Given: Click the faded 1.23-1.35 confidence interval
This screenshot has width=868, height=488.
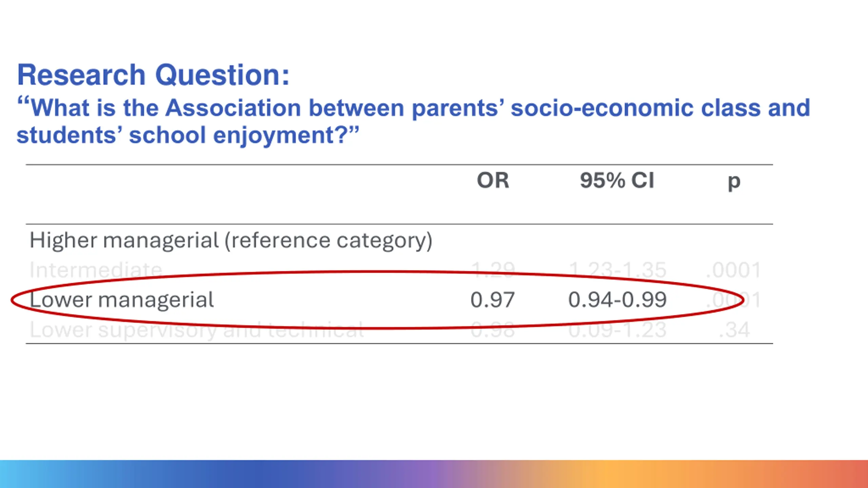Looking at the screenshot, I should pyautogui.click(x=617, y=270).
